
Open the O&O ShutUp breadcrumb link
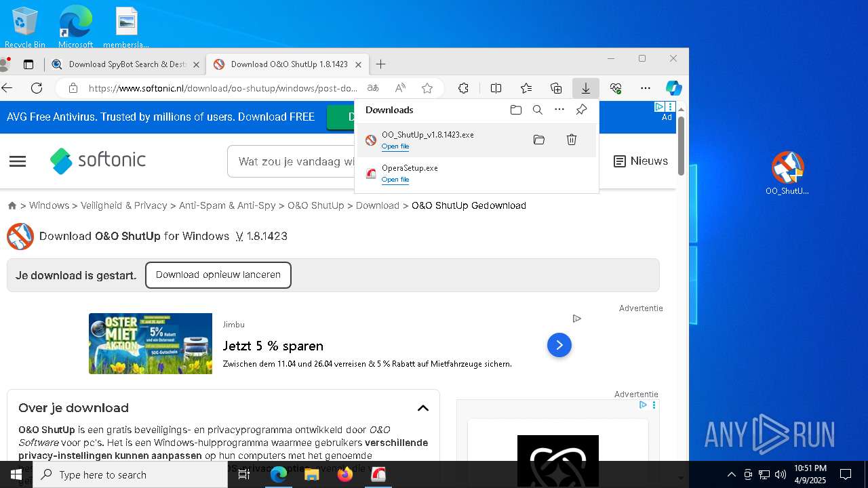(x=316, y=205)
